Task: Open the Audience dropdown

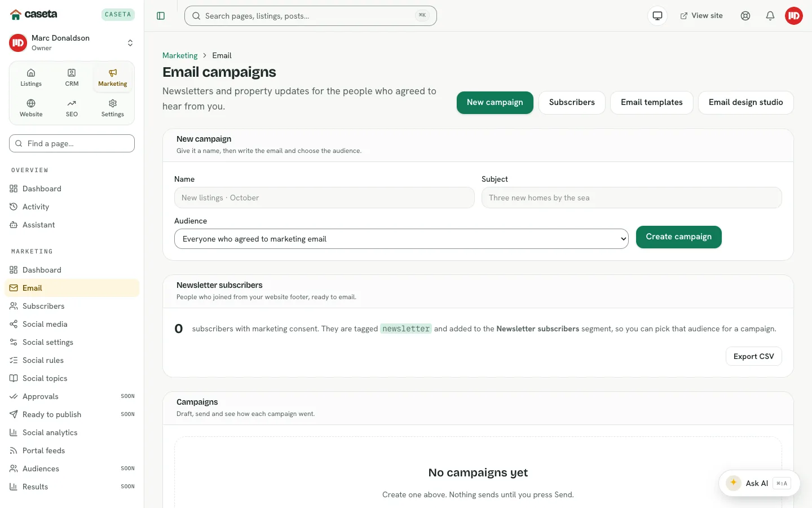Action: [401, 239]
